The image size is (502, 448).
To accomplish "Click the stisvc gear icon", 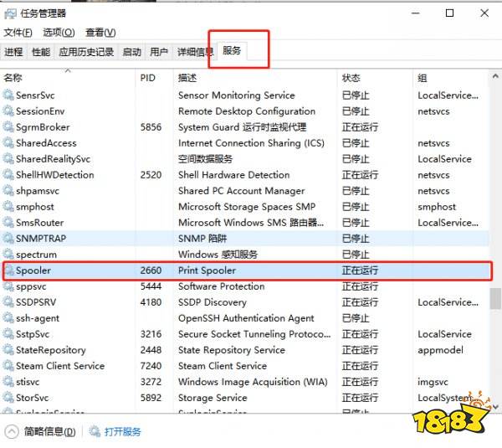I will click(8, 382).
